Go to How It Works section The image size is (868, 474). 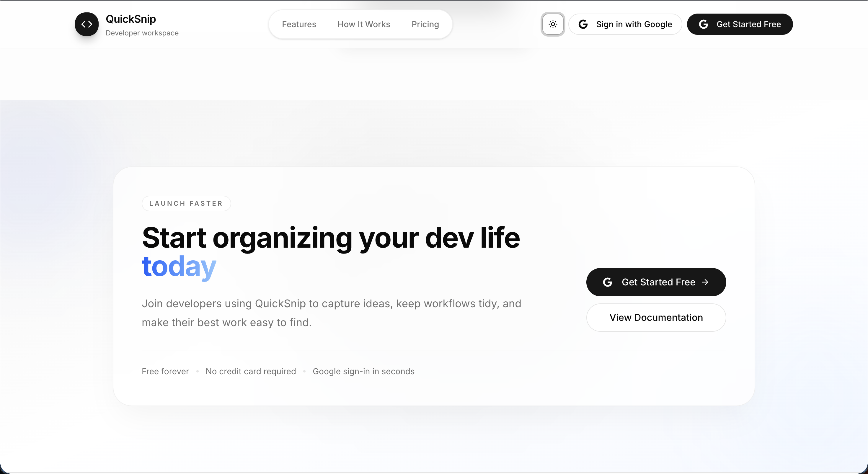pyautogui.click(x=363, y=24)
